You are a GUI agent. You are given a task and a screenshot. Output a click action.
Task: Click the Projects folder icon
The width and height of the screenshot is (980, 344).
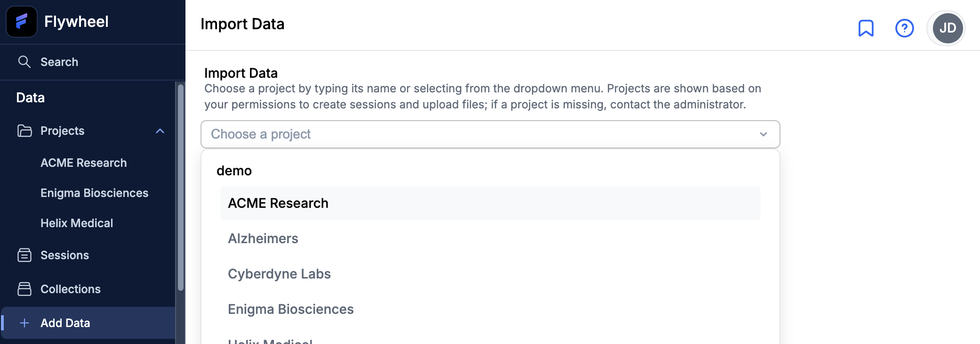24,131
